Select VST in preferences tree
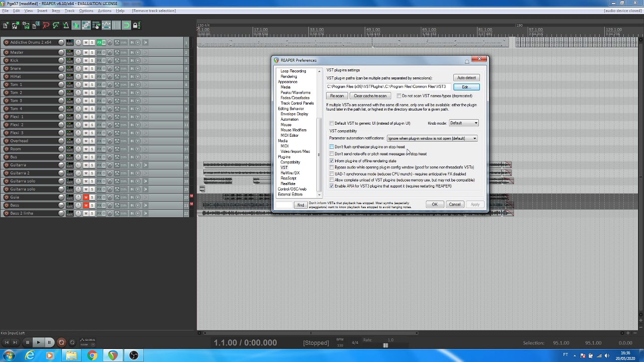The width and height of the screenshot is (644, 362). pos(284,167)
